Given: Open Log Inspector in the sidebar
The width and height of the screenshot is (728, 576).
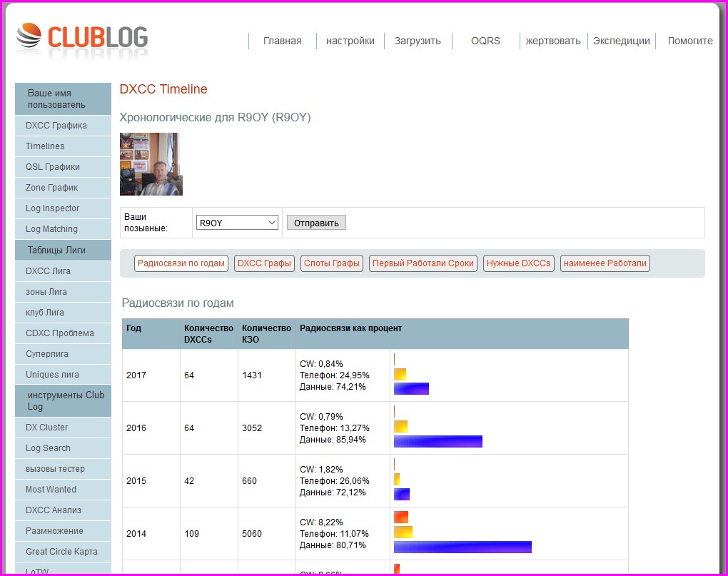Looking at the screenshot, I should pos(52,208).
